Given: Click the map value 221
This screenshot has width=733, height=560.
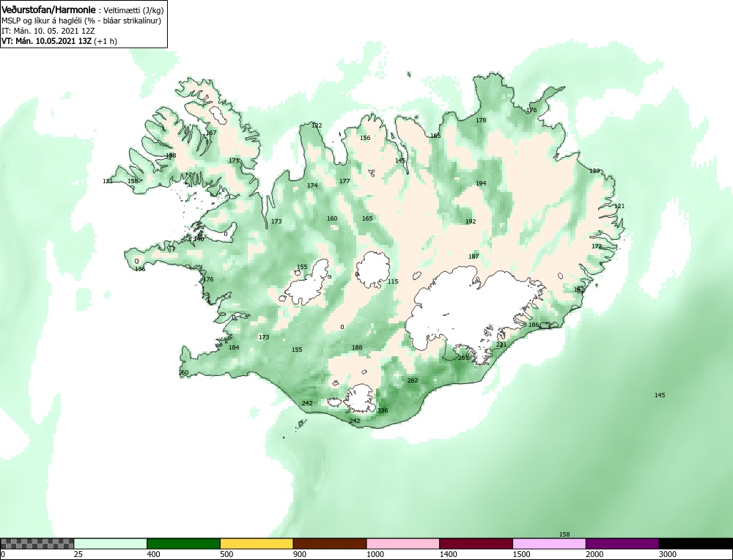Looking at the screenshot, I should [x=501, y=345].
